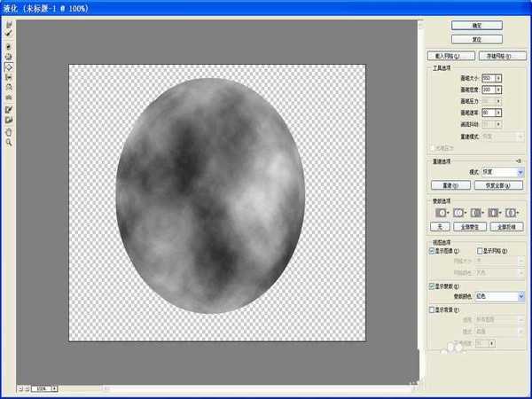This screenshot has width=532, height=399.
Task: Click the 画笔密度 input field
Action: coord(487,90)
